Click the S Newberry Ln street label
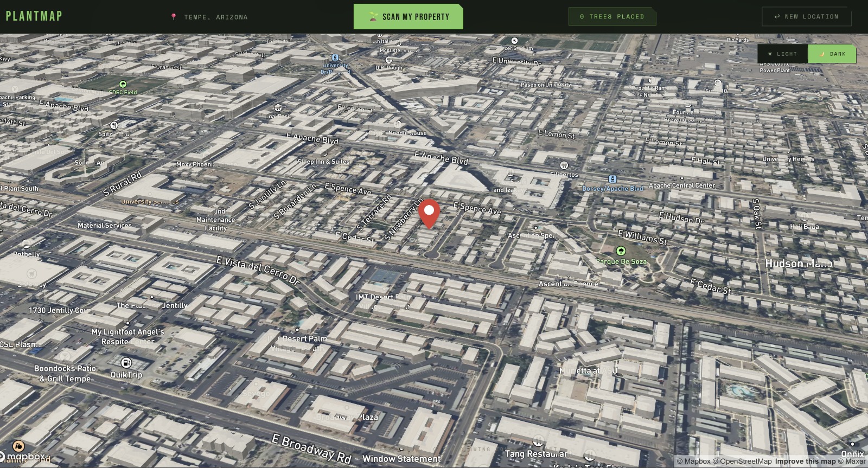 point(404,220)
